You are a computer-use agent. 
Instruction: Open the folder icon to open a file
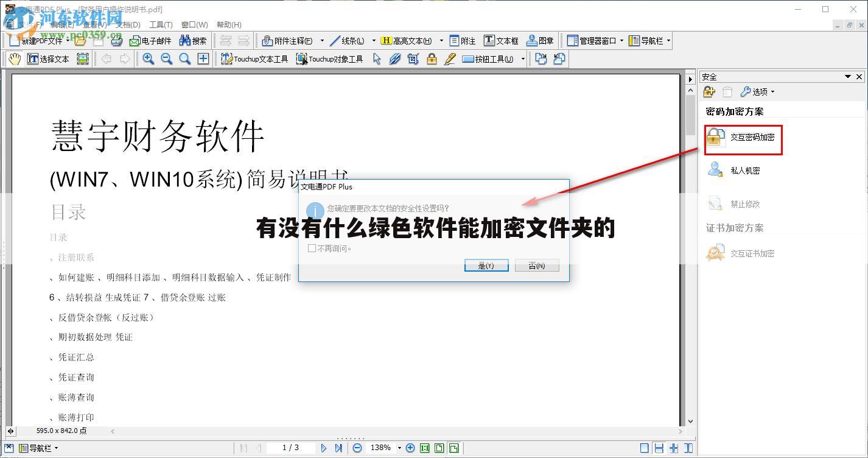click(80, 41)
